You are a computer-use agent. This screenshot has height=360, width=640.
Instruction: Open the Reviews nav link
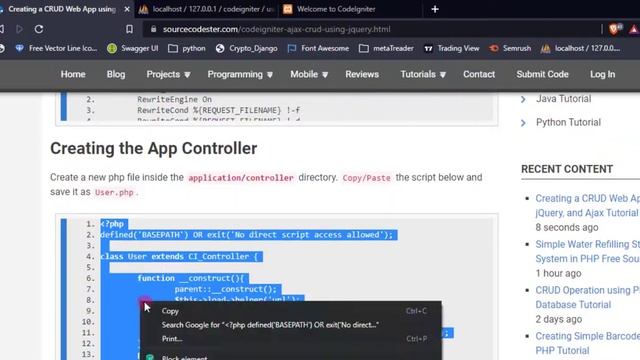click(362, 74)
